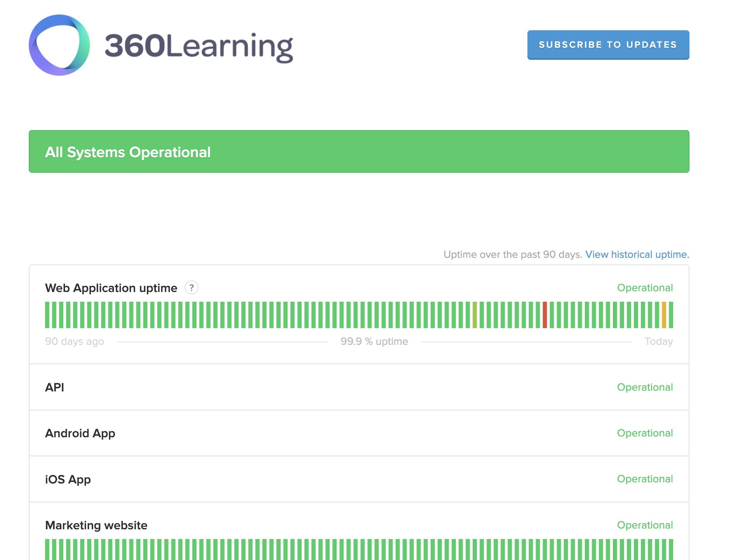Viewport: 747px width, 560px height.
Task: Click the orange partial-outage day bar
Action: 664,314
